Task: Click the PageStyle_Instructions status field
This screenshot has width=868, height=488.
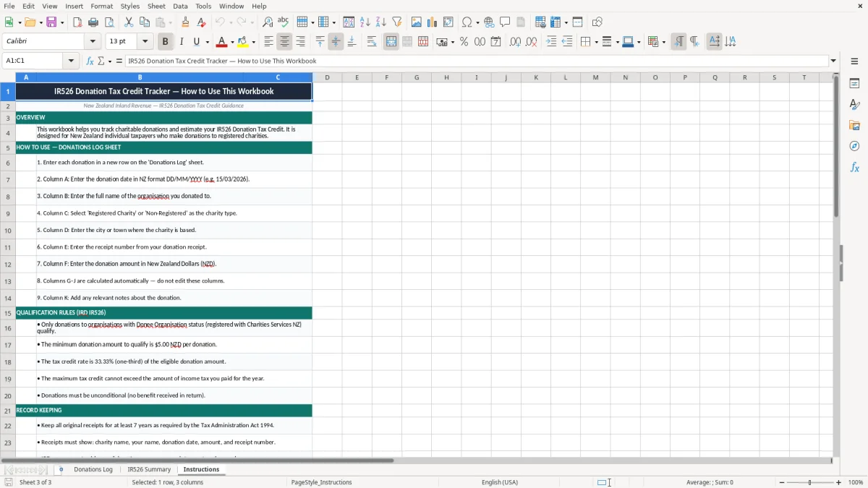Action: (x=321, y=482)
